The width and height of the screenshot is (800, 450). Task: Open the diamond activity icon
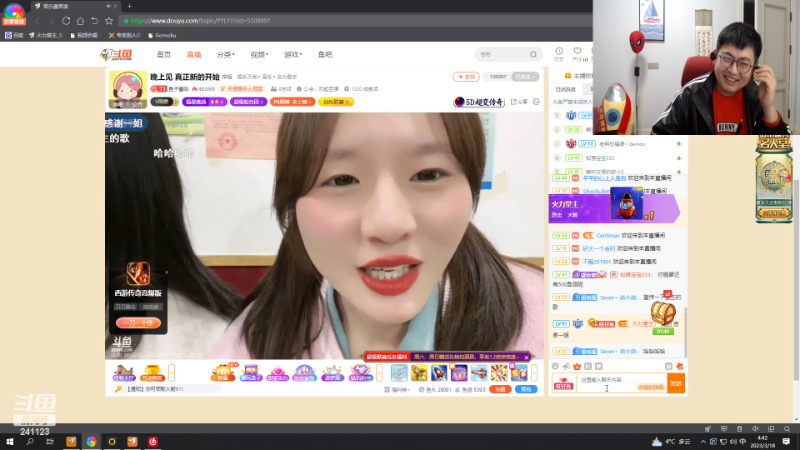[360, 373]
